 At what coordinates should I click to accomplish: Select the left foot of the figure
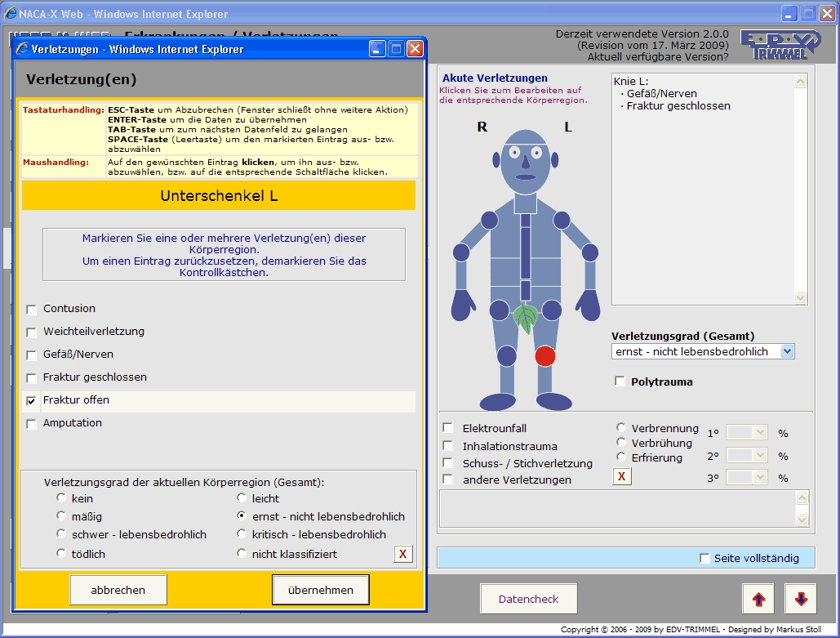tap(554, 402)
